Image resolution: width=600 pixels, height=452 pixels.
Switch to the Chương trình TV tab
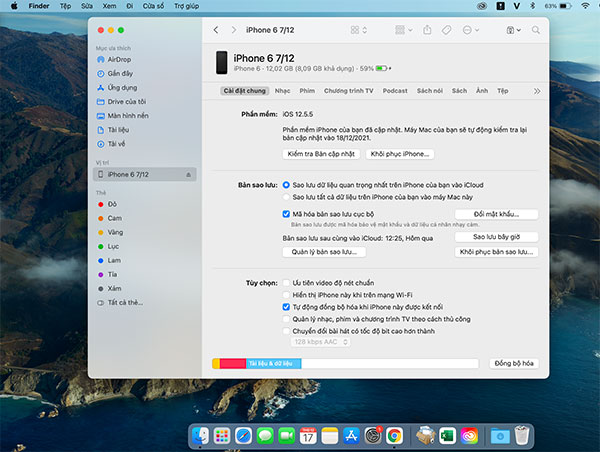[x=348, y=91]
